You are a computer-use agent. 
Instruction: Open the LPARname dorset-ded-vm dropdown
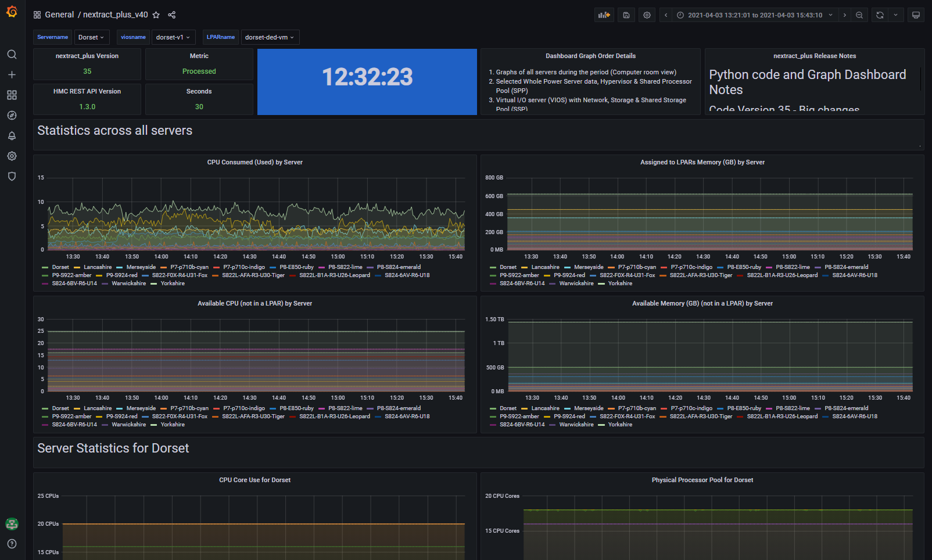click(270, 37)
